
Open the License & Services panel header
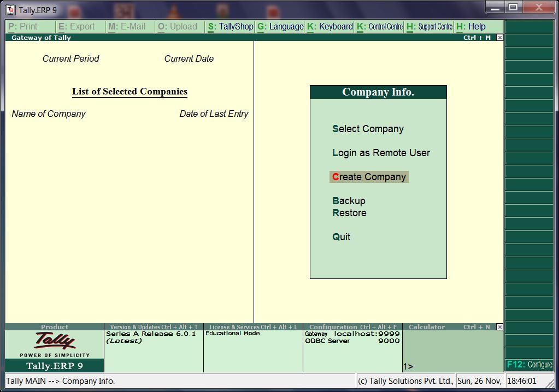[x=253, y=327]
